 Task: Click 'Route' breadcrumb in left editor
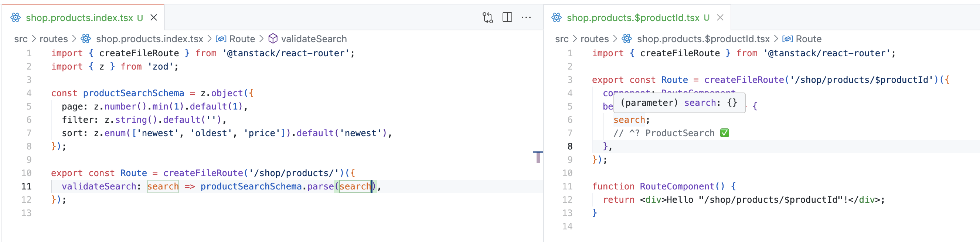tap(242, 39)
